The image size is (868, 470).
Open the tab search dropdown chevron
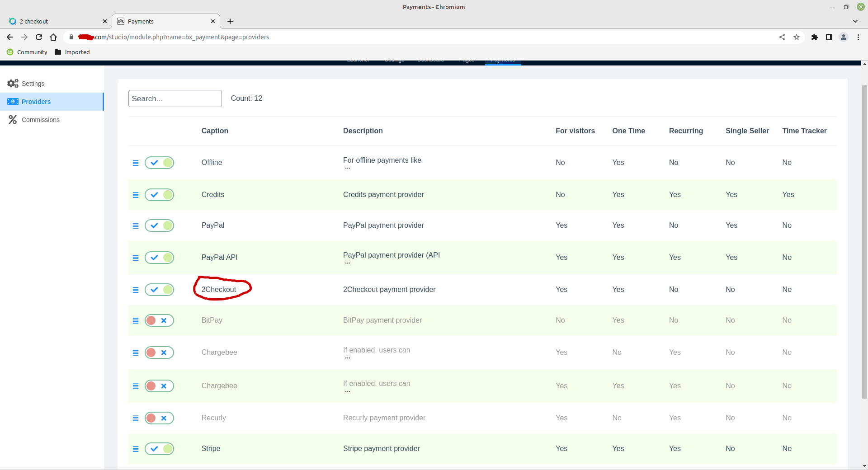(x=855, y=21)
